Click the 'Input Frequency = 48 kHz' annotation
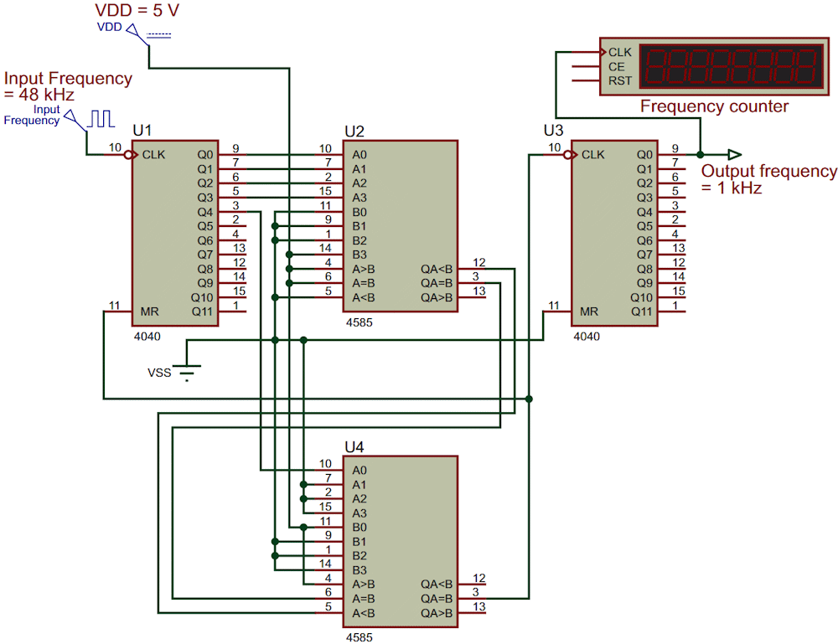This screenshot has height=644, width=838. tap(68, 86)
